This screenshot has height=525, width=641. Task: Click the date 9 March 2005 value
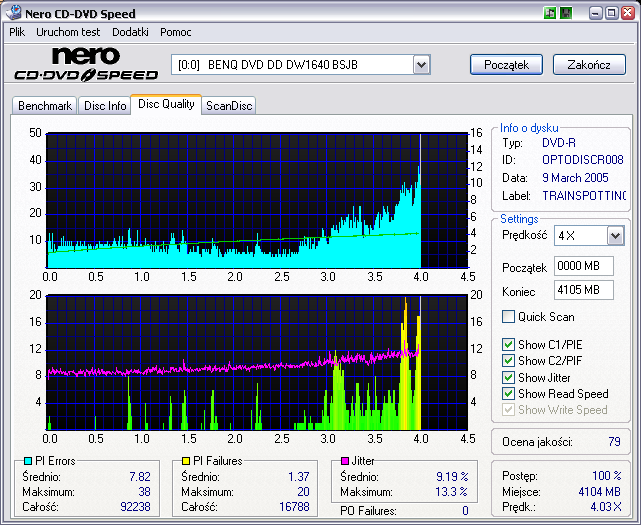pos(575,178)
